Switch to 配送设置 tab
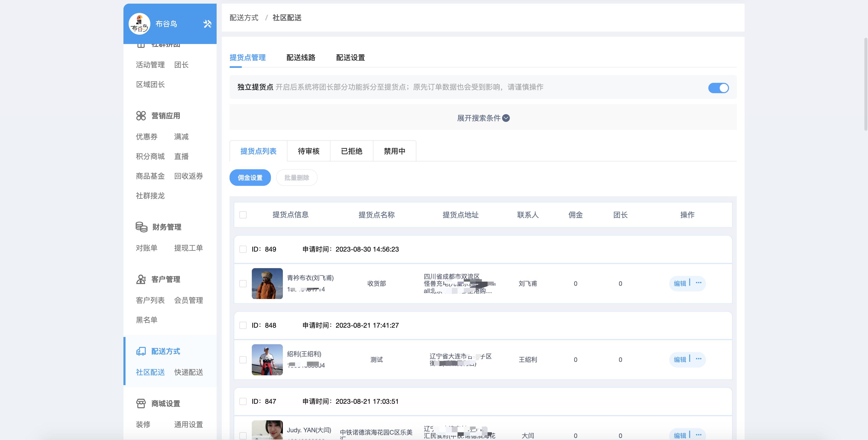 [x=350, y=58]
